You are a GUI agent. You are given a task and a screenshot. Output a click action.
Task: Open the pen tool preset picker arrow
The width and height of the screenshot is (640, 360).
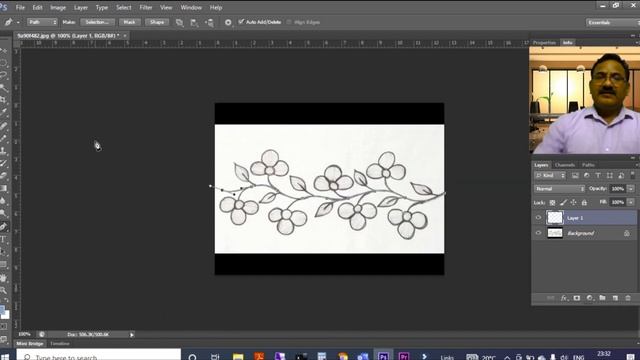(18, 22)
